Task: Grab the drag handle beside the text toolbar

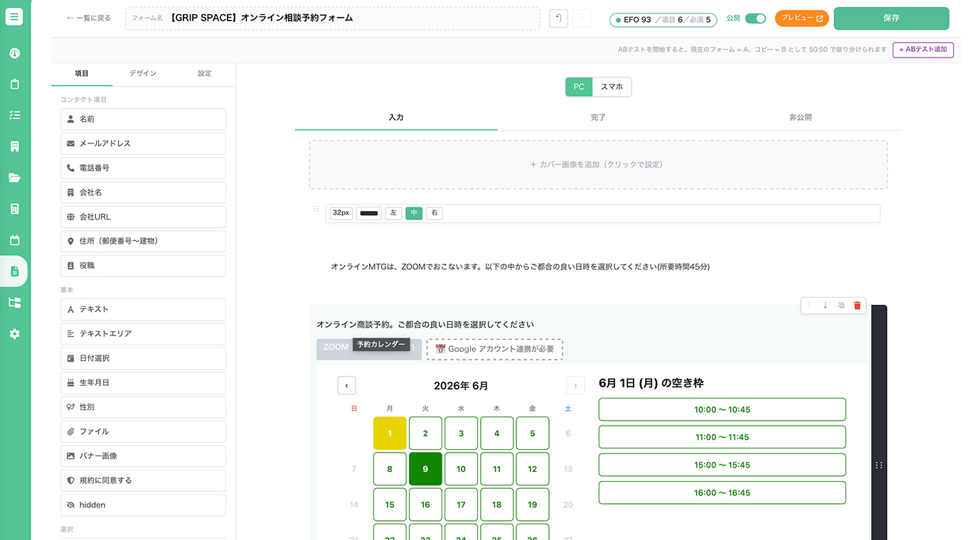Action: [x=316, y=209]
